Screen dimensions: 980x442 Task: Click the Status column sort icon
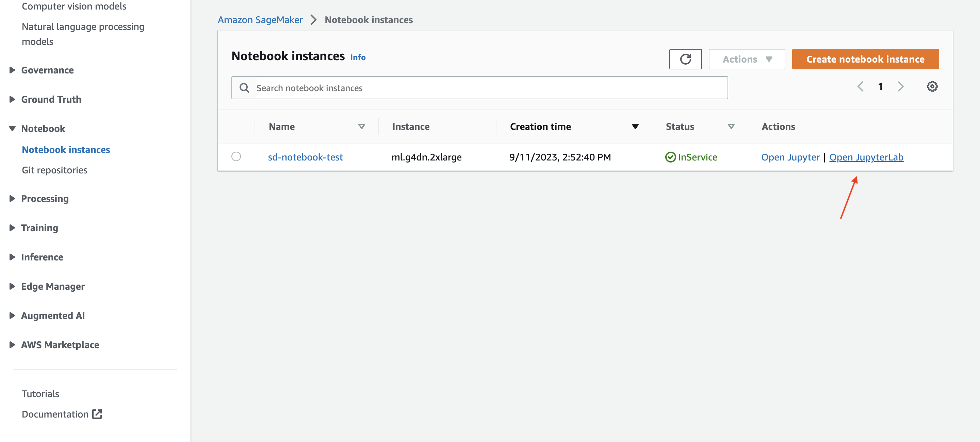[x=731, y=126]
